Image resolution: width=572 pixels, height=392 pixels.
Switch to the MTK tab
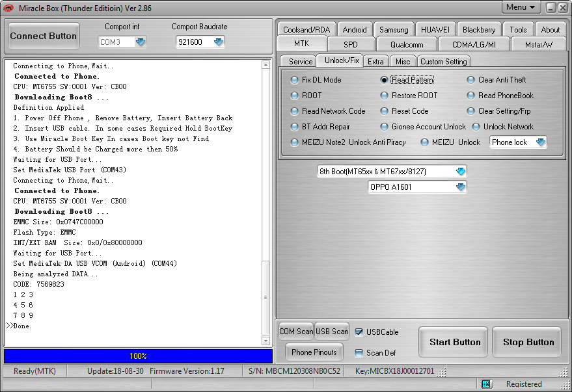tap(302, 44)
